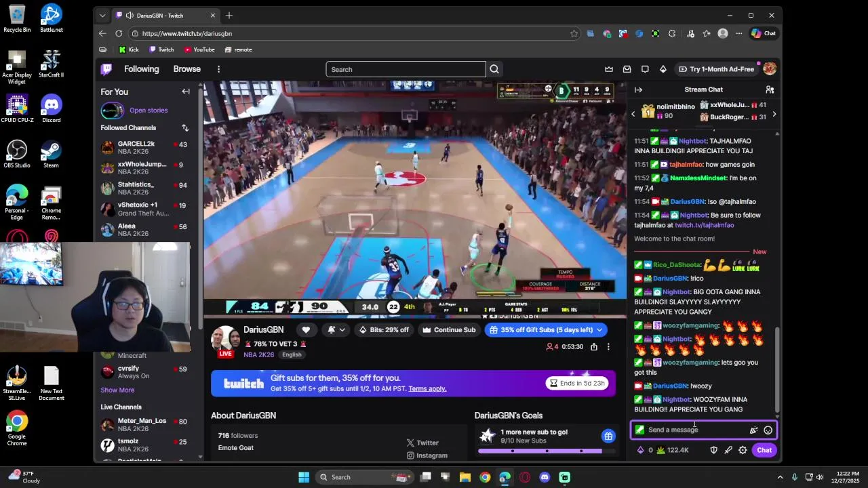Screen dimensions: 868x488
Task: Open the Prime loot crown icon
Action: coord(609,69)
